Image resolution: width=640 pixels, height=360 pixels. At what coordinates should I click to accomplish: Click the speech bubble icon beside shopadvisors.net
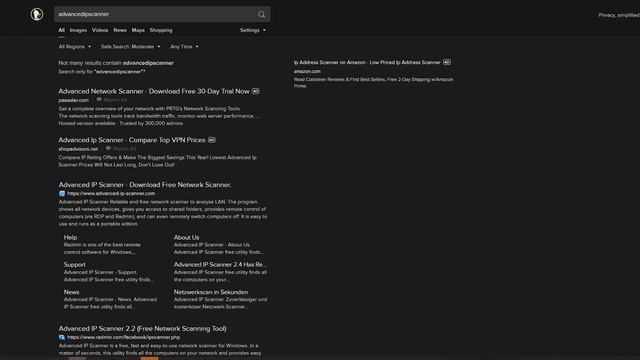tap(108, 149)
